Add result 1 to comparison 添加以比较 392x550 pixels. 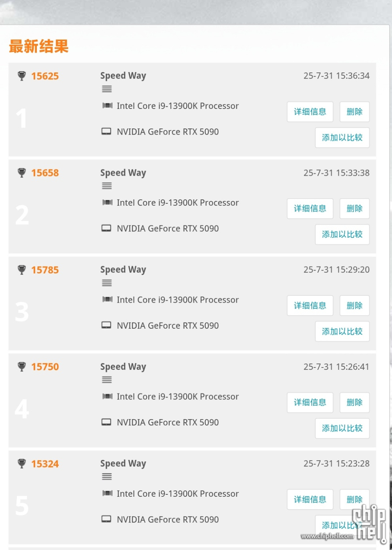coord(342,137)
